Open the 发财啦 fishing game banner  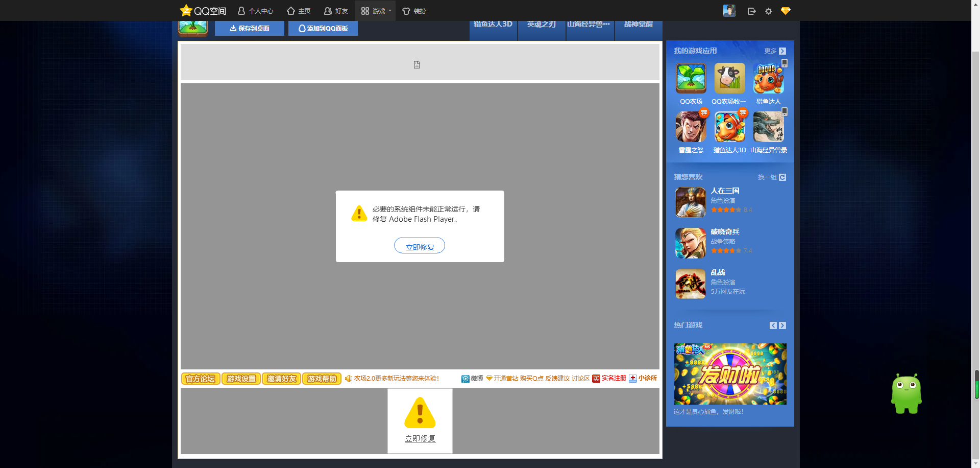(730, 374)
